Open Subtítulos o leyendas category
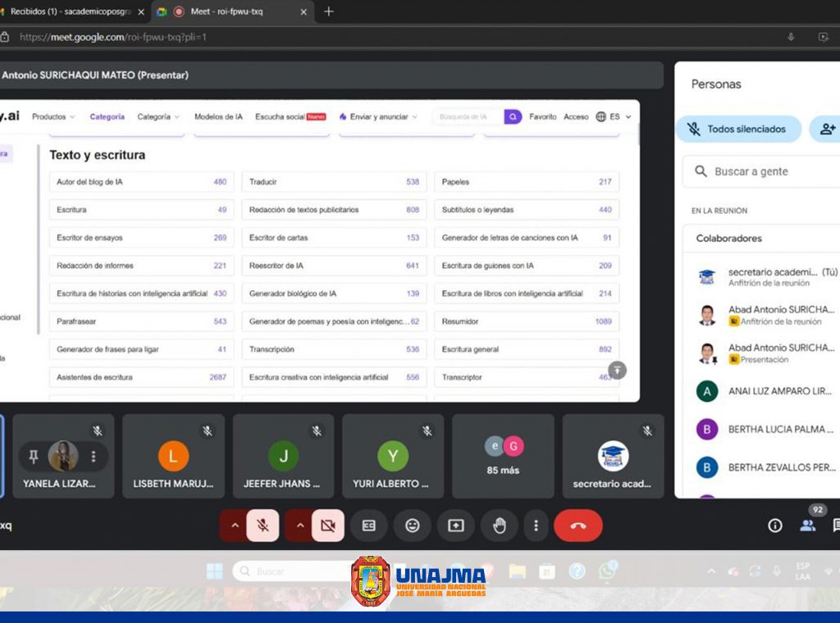Viewport: 840px width, 623px height. pos(527,210)
